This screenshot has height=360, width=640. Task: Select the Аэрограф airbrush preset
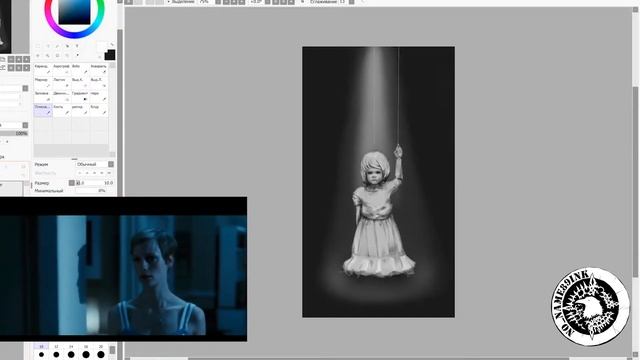(62, 69)
